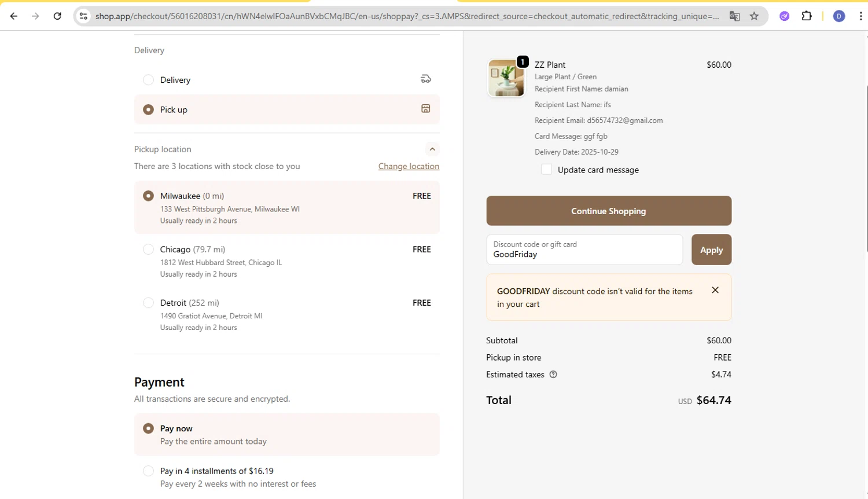Go back to the previous page

coord(14,16)
